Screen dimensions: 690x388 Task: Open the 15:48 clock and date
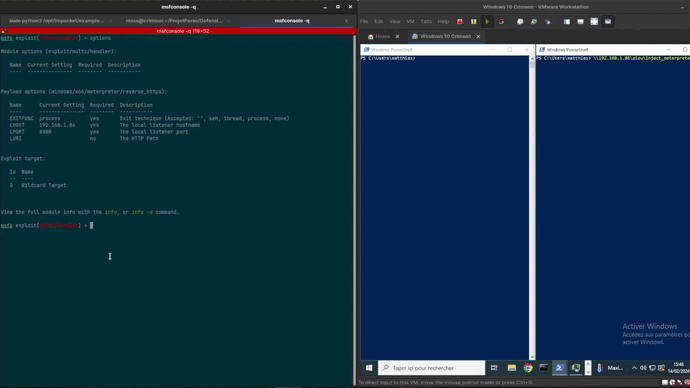point(679,368)
